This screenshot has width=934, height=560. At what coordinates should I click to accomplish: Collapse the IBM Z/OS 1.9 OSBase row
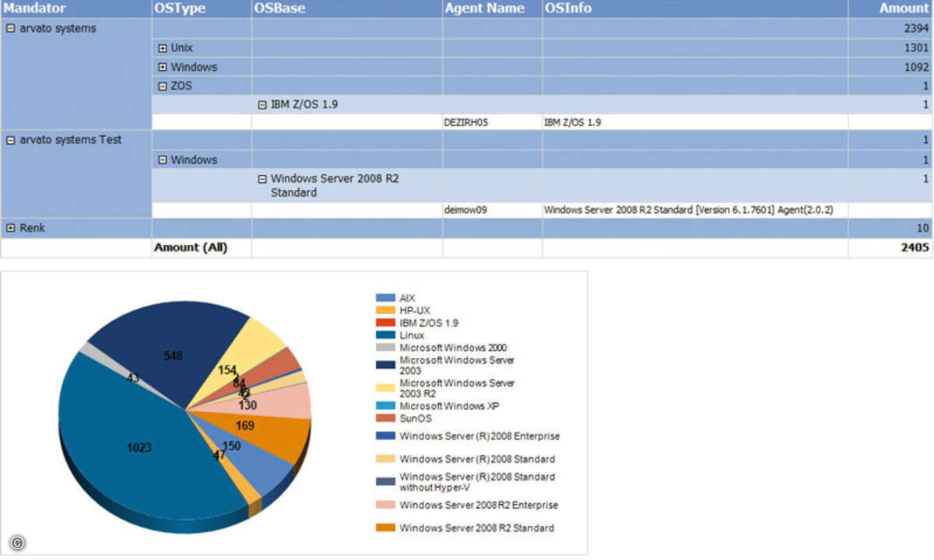[263, 103]
